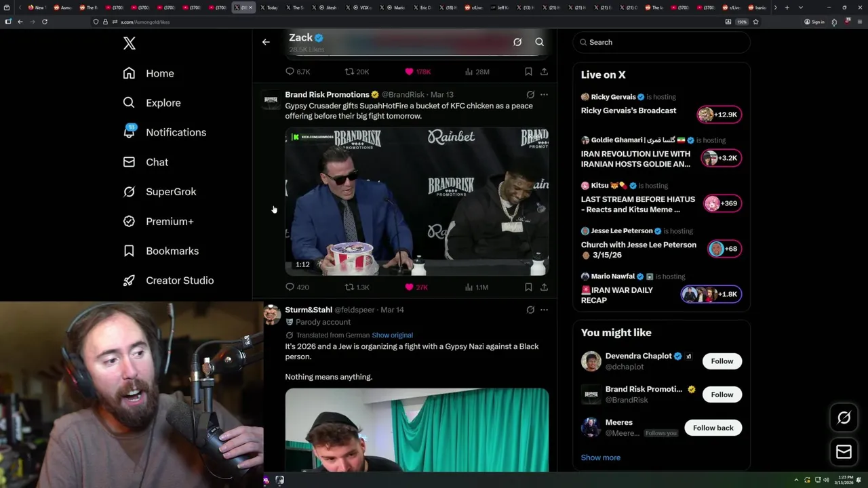Viewport: 868px width, 488px height.
Task: Open more options on Sturm&Stahl post
Action: (544, 310)
